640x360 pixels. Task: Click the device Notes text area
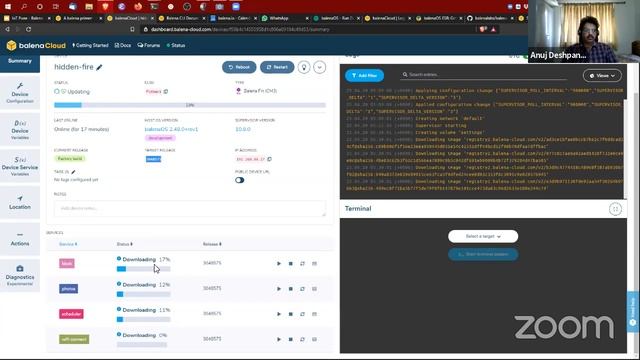pos(190,209)
